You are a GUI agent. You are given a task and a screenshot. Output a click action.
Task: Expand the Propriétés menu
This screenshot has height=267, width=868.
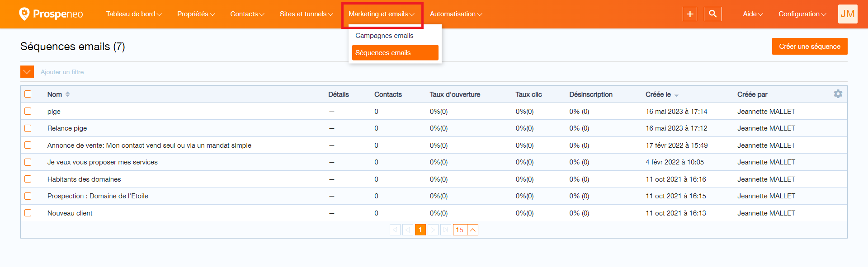click(196, 14)
